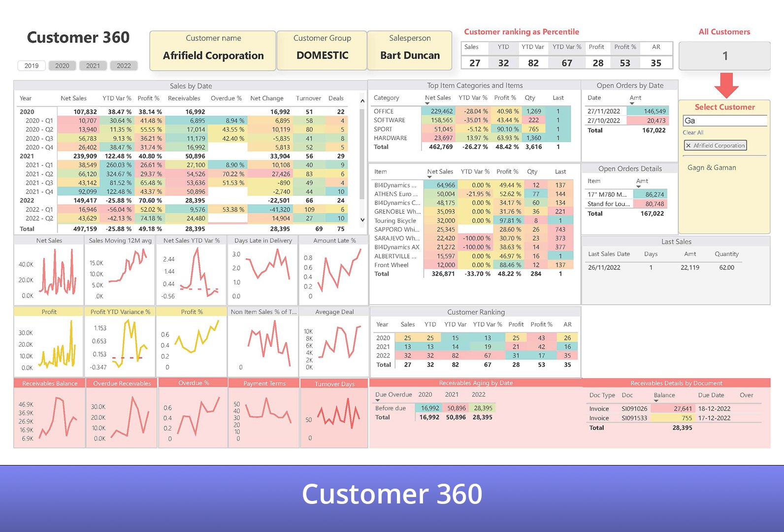The image size is (784, 532).
Task: Focus the customer search field containing "Ga"
Action: (x=725, y=121)
